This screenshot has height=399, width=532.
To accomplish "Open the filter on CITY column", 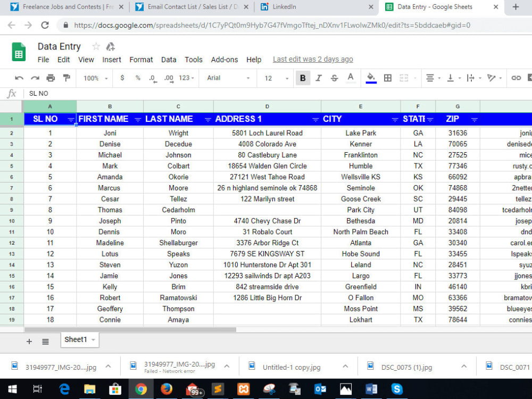I will pyautogui.click(x=395, y=120).
